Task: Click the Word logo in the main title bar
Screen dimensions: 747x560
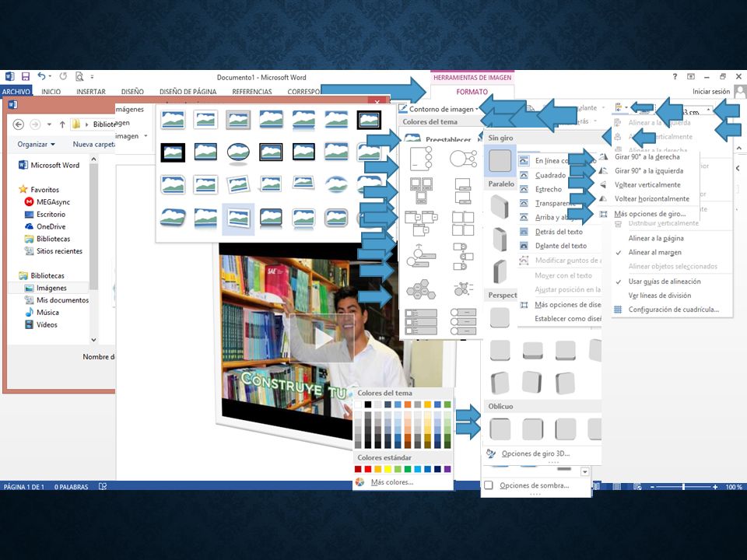Action: 9,76
